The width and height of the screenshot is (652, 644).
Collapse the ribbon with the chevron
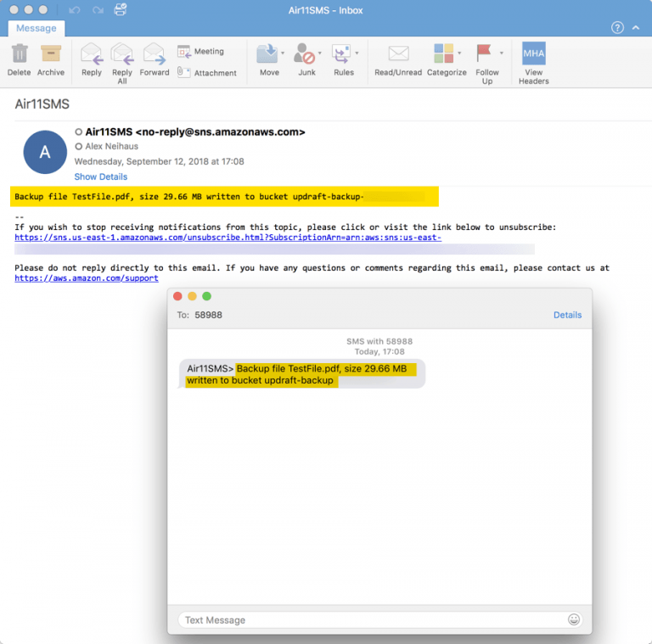[636, 28]
